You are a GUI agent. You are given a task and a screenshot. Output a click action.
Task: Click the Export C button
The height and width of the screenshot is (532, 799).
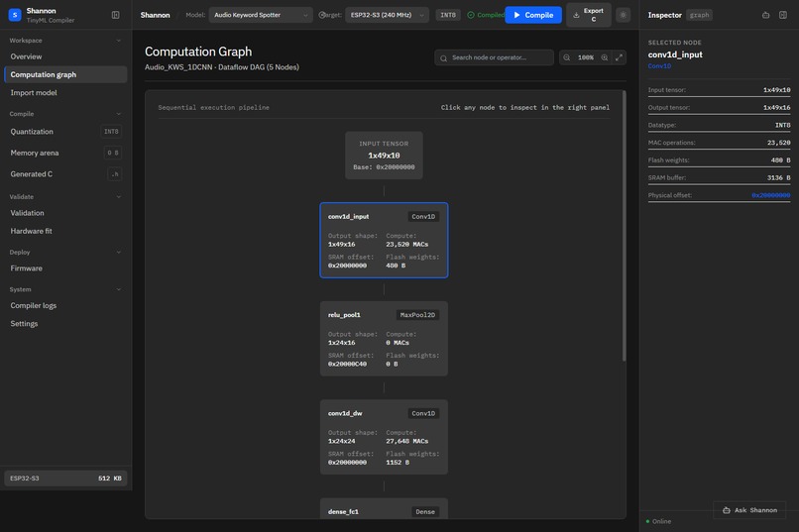click(589, 15)
